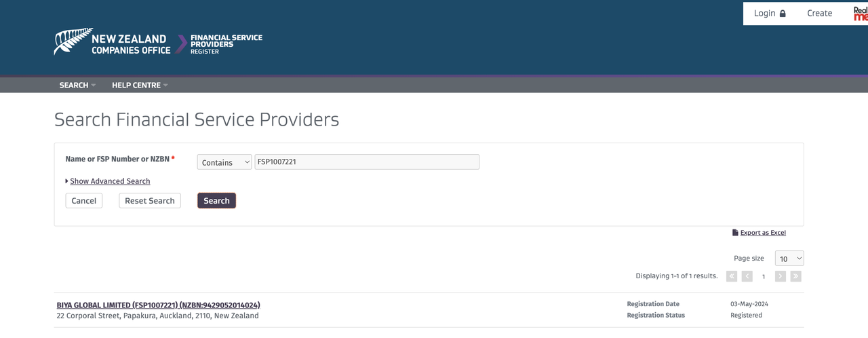Click the Excel export document icon
Screen dimensions: 868x338
[735, 233]
